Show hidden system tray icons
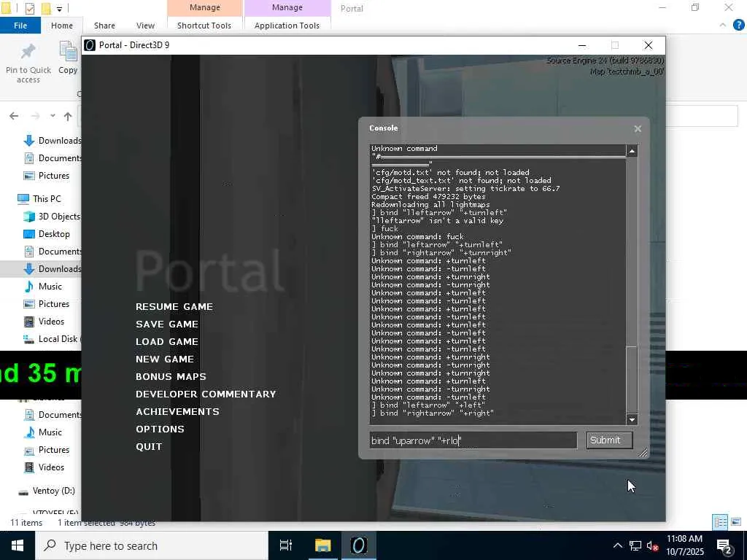747x560 pixels. [x=617, y=545]
